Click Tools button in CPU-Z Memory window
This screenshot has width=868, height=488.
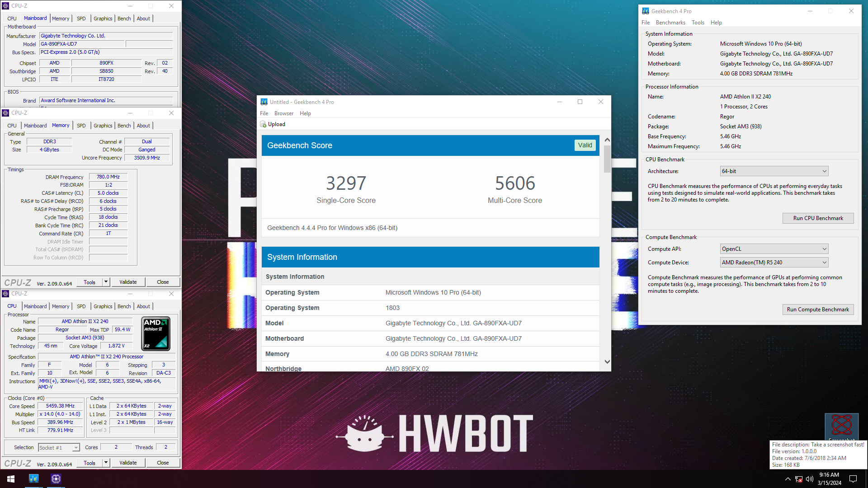[90, 282]
